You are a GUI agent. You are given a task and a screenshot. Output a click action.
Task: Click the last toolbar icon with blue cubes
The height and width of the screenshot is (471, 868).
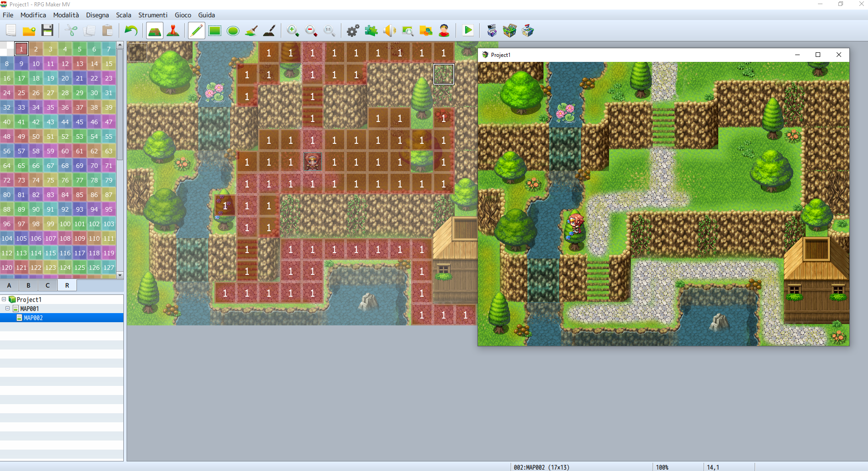[x=528, y=30]
